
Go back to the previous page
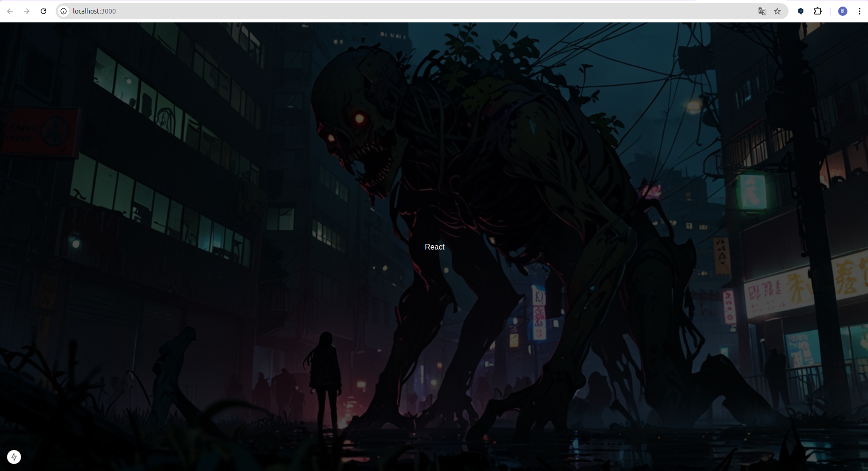10,11
